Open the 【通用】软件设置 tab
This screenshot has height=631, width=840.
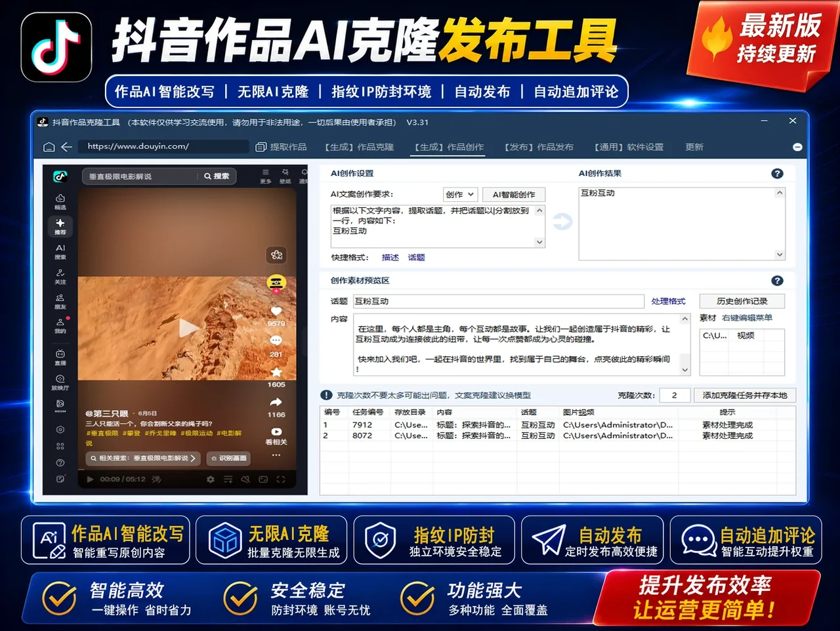[x=629, y=147]
